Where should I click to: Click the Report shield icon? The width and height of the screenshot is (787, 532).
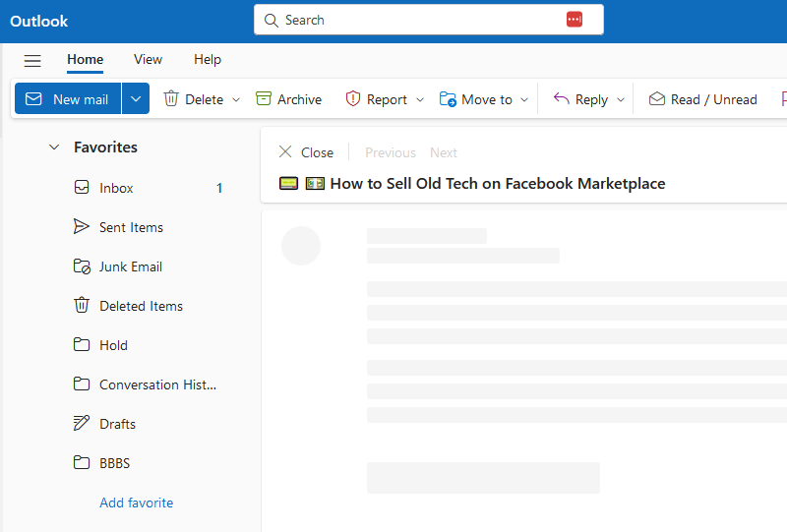coord(353,98)
